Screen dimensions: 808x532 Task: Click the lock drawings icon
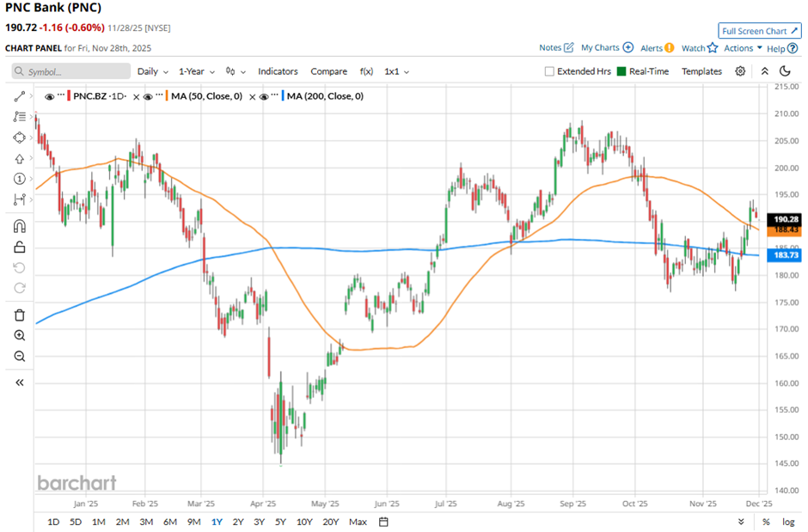(20, 248)
